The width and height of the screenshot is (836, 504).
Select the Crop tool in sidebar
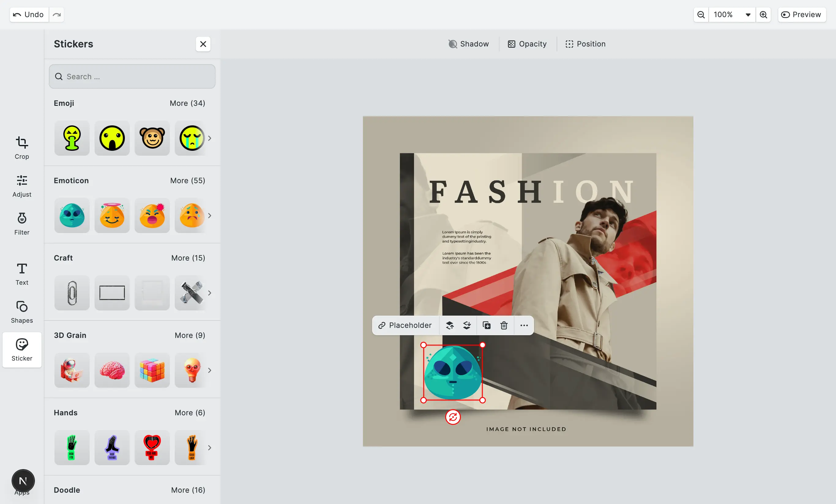coord(22,147)
